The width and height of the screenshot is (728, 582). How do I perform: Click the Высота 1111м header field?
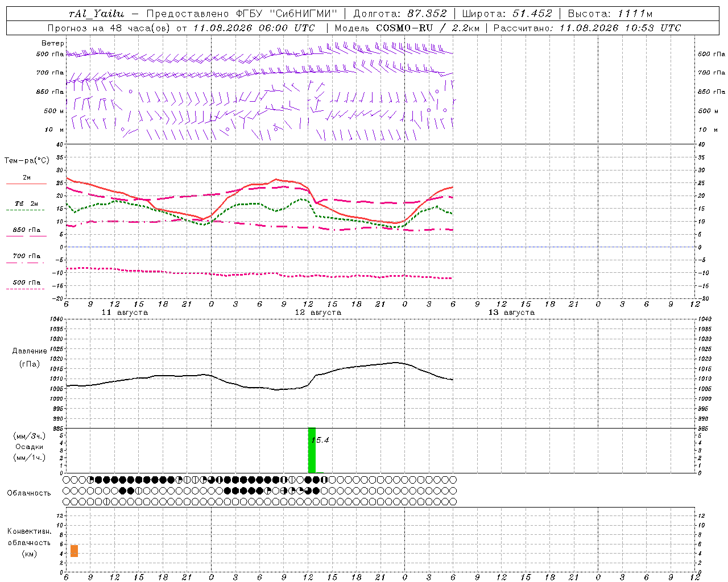point(610,14)
